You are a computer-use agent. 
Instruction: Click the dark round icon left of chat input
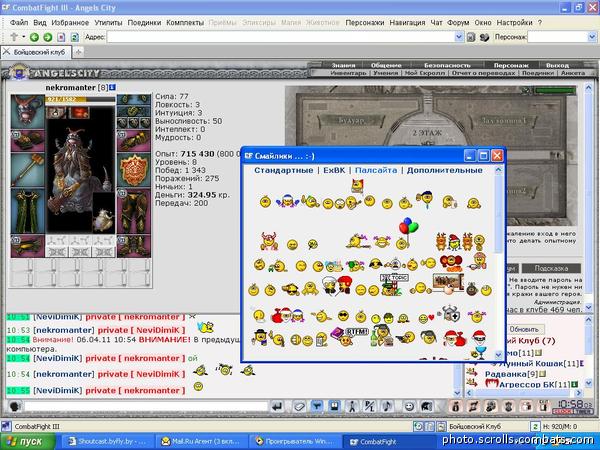click(x=15, y=406)
